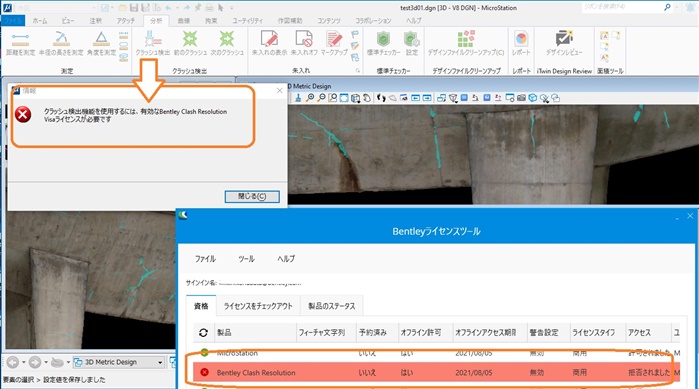Switch to the Utilities (ユーティリティ) ribbon tab
This screenshot has height=389, width=699.
coord(247,20)
